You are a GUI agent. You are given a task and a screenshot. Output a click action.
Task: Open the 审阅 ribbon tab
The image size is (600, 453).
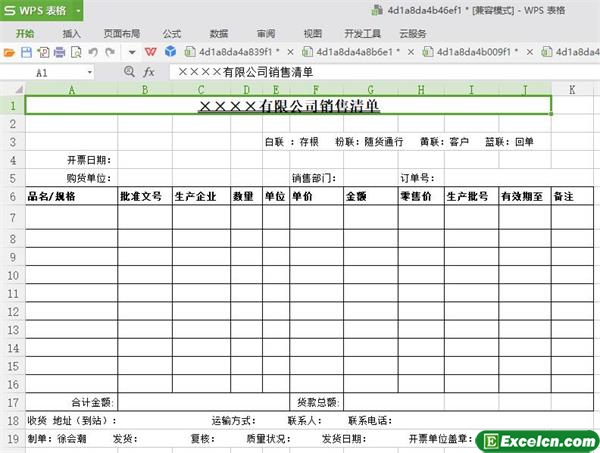(x=266, y=34)
